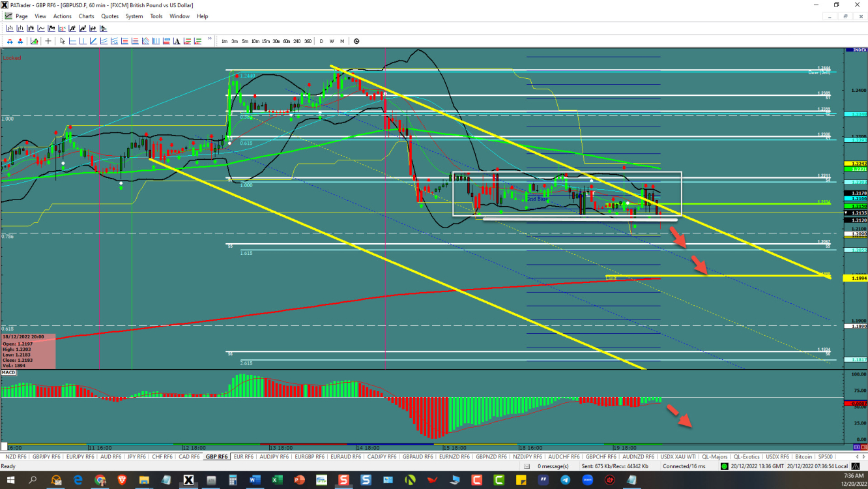Open Windows search from taskbar

click(33, 480)
